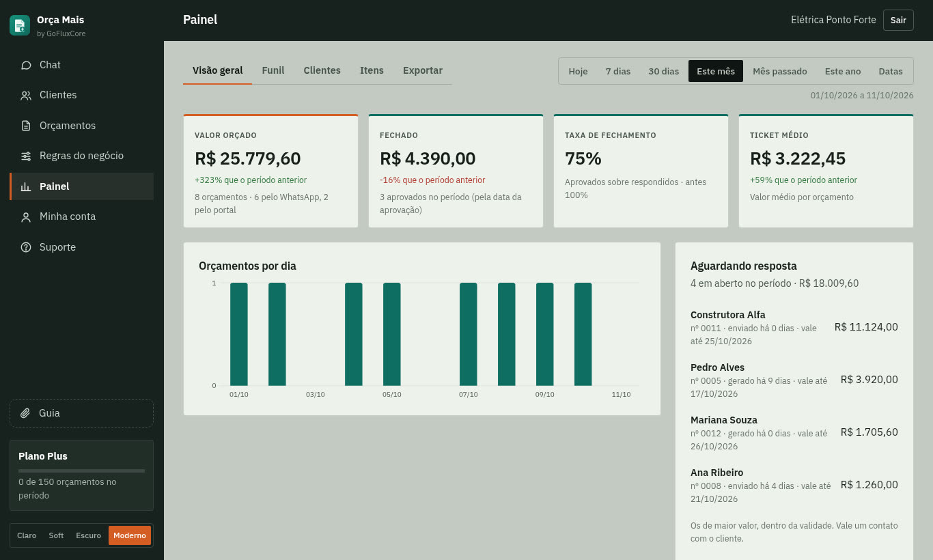Click the Clientes people icon in sidebar
Screen dimensions: 933x560
click(x=26, y=96)
